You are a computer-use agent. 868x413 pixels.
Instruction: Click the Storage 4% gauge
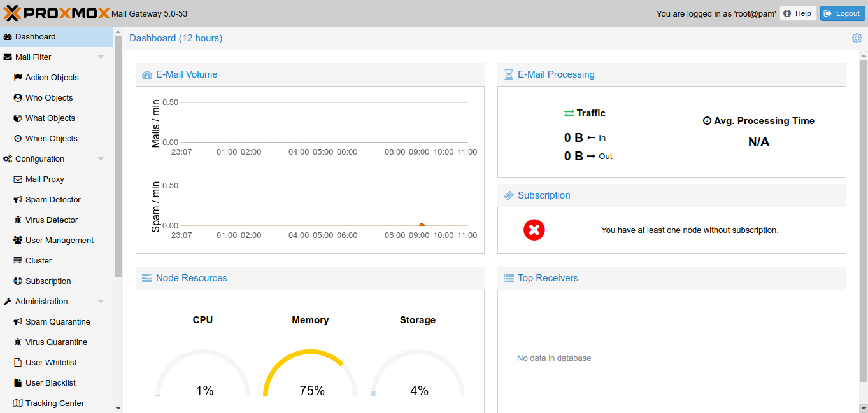tap(418, 373)
